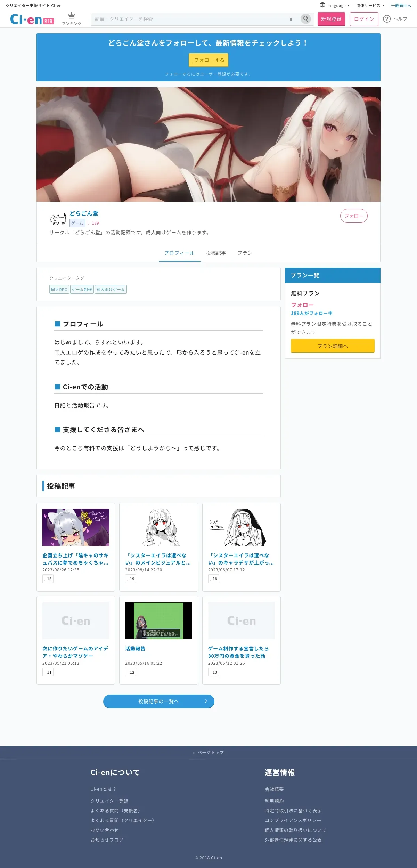The image size is (417, 868).
Task: Open article 企画立ち上げ「陰キャのサキュバス title
Action: coord(75,559)
